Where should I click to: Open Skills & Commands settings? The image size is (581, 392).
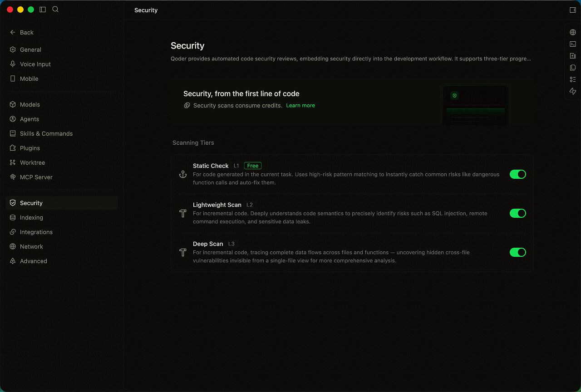62,133
